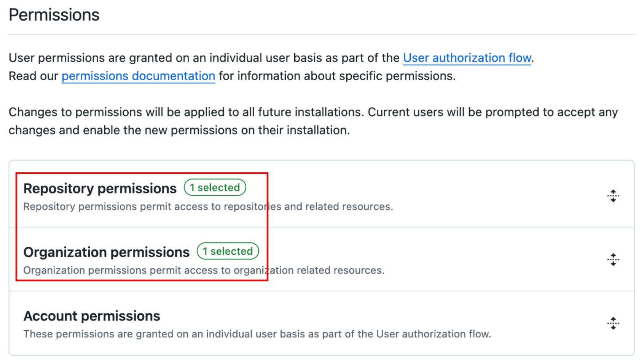Click the Account permissions description text
The width and height of the screenshot is (644, 363).
(257, 334)
